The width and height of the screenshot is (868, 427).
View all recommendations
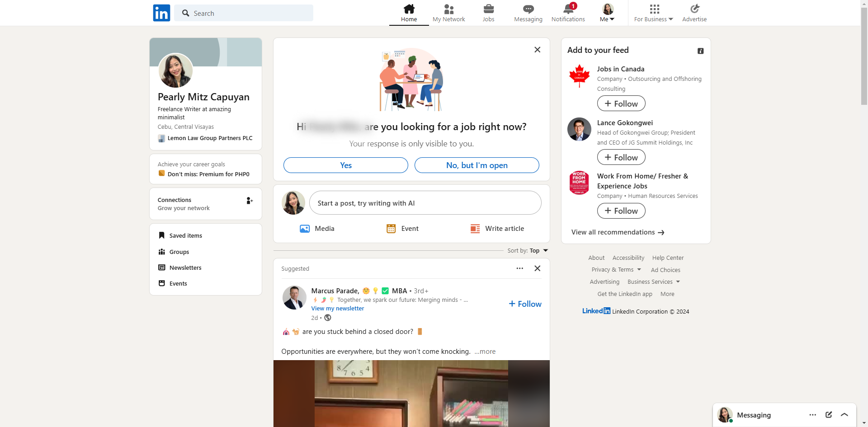618,232
